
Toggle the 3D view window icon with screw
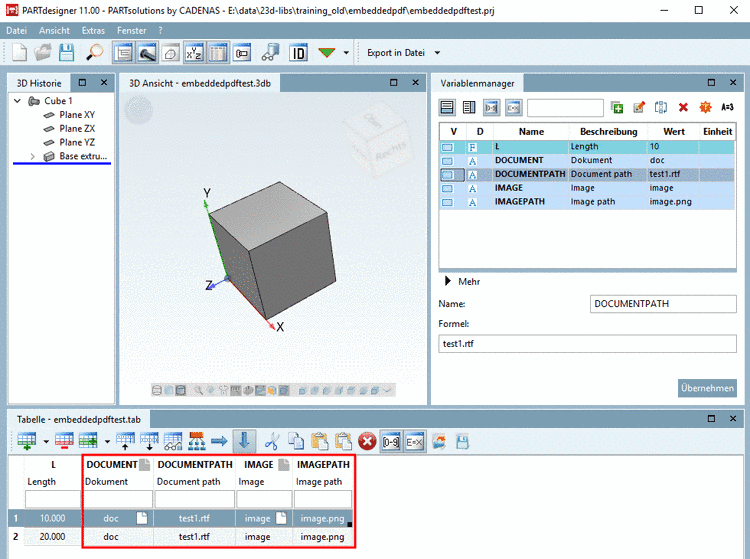coord(147,53)
